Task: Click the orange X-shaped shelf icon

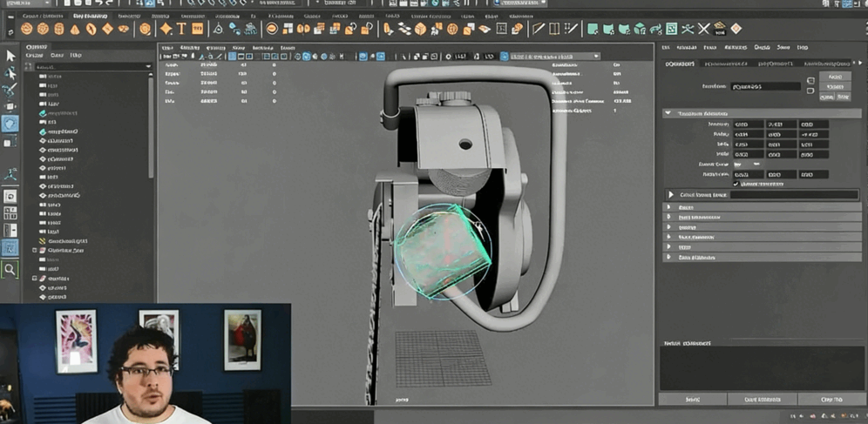Action: pos(703,29)
